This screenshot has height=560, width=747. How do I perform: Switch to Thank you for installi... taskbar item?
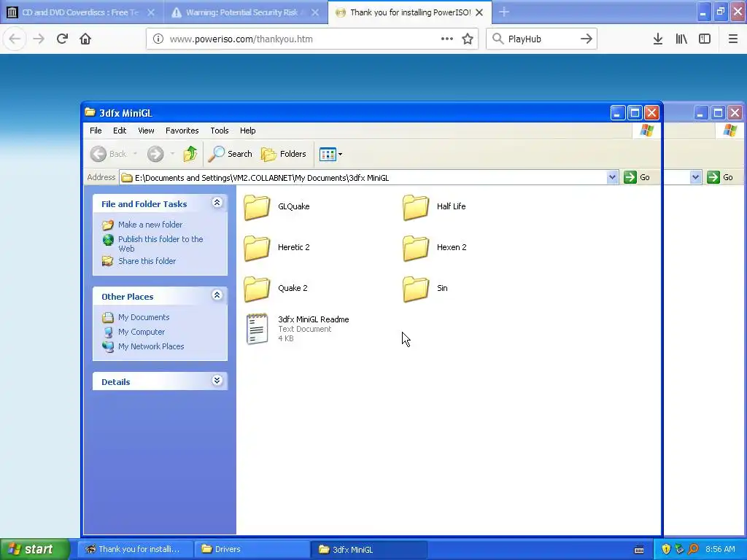[135, 549]
